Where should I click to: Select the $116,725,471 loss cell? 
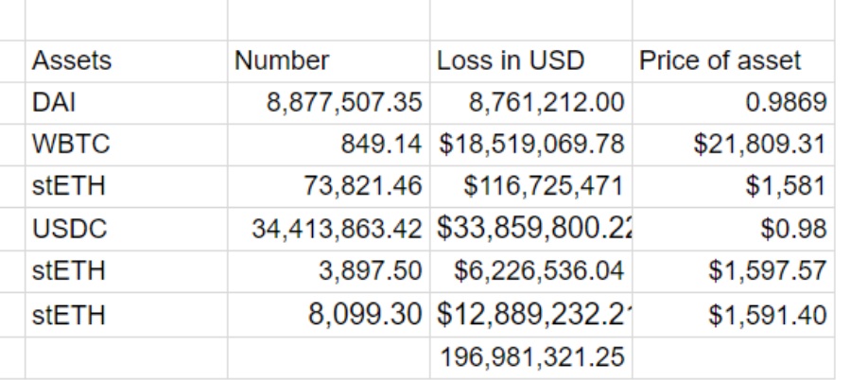click(x=530, y=186)
